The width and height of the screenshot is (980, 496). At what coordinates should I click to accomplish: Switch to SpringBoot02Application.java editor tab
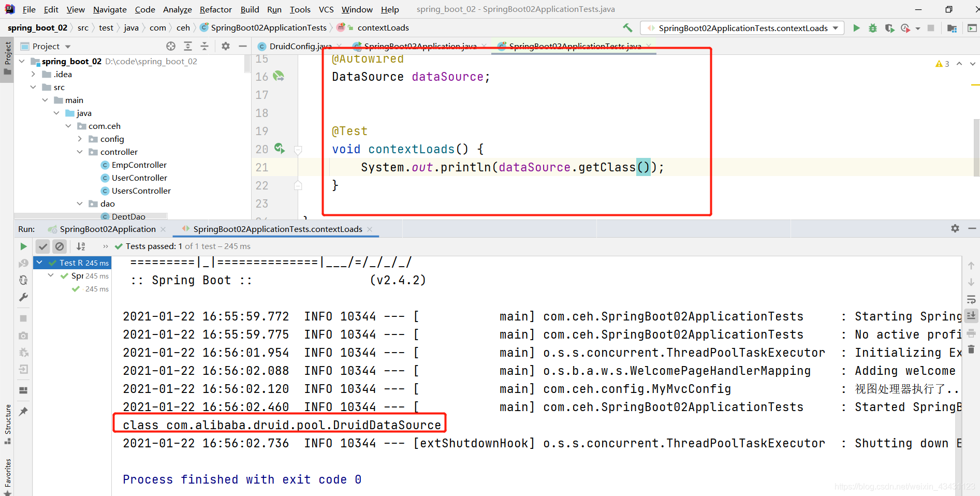420,46
